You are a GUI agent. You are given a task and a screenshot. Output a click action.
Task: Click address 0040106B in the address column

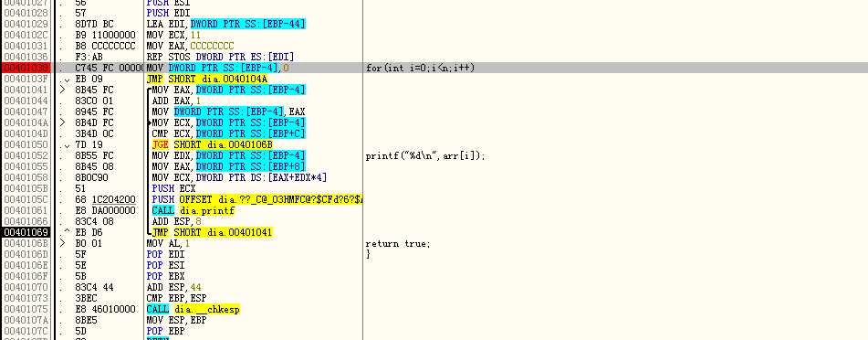pyautogui.click(x=26, y=243)
